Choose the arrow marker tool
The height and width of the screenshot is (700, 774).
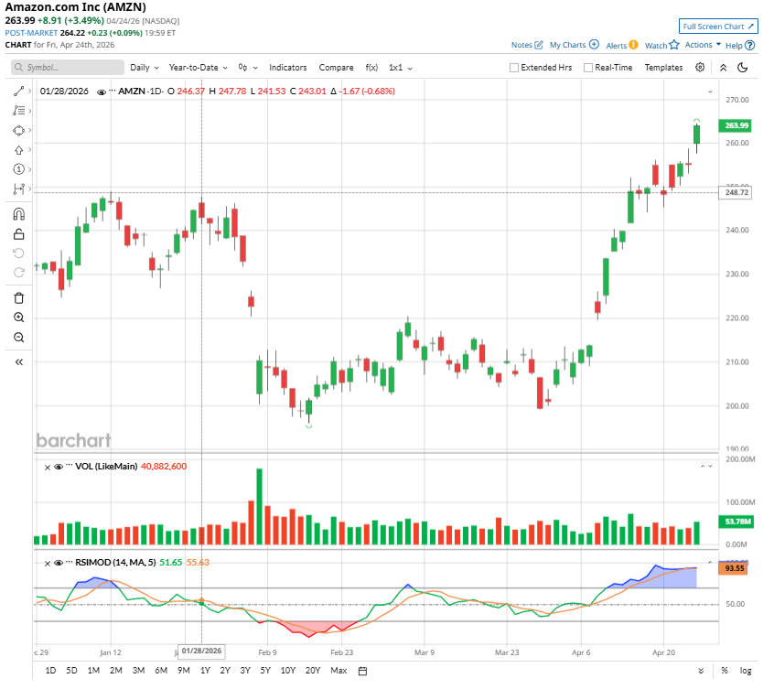pos(19,150)
